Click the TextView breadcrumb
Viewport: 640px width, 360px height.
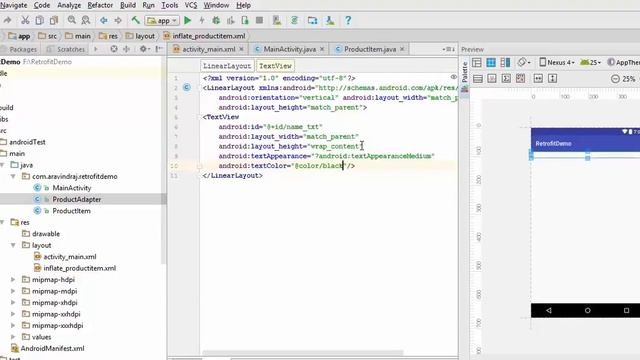[x=276, y=66]
